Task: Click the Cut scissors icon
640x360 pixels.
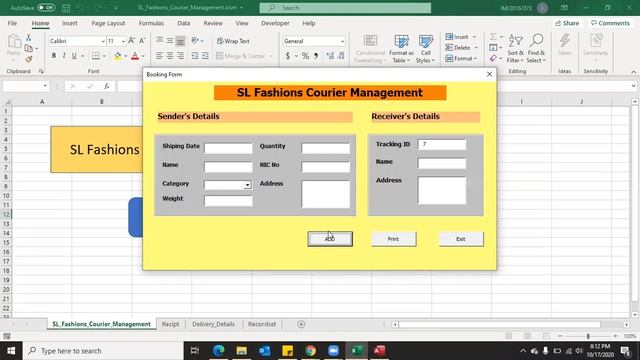Action: pyautogui.click(x=28, y=38)
